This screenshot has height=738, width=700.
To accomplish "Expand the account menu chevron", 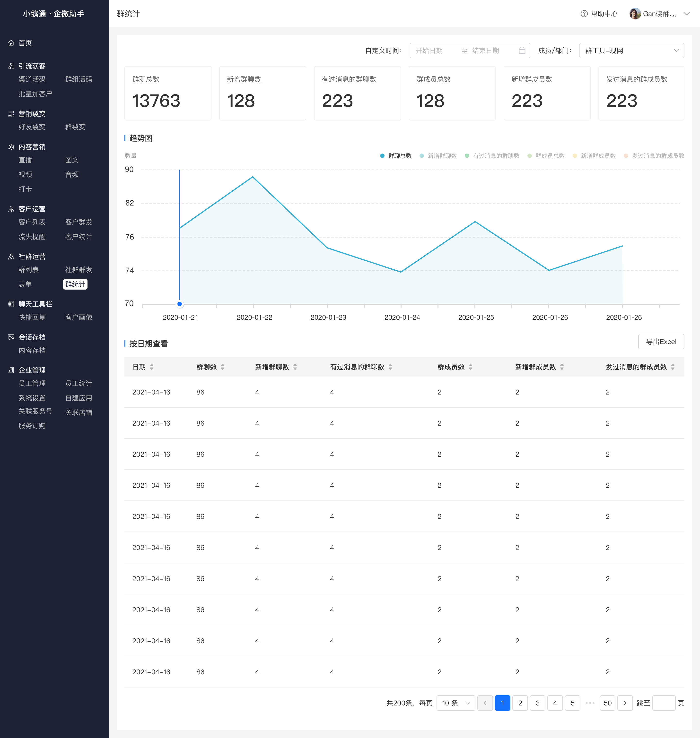I will point(686,14).
